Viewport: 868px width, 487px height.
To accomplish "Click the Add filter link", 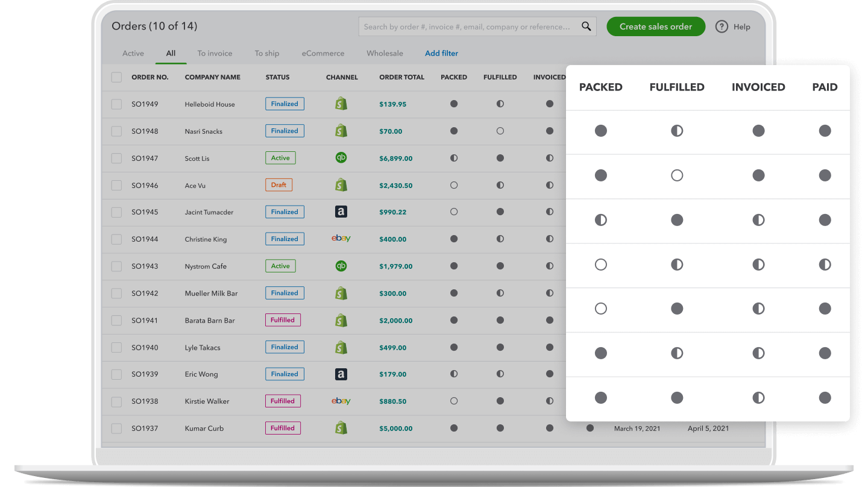I will 442,53.
